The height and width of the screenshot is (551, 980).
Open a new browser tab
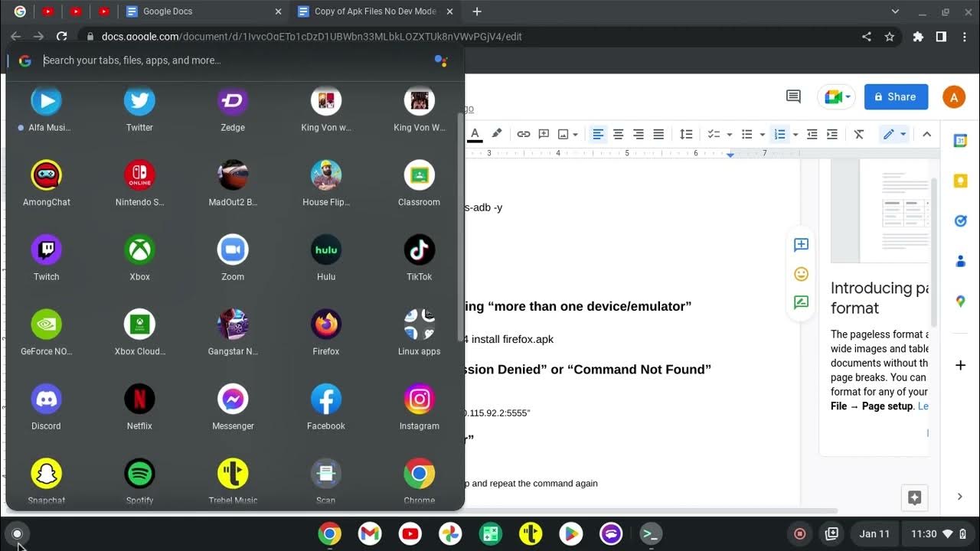tap(477, 11)
